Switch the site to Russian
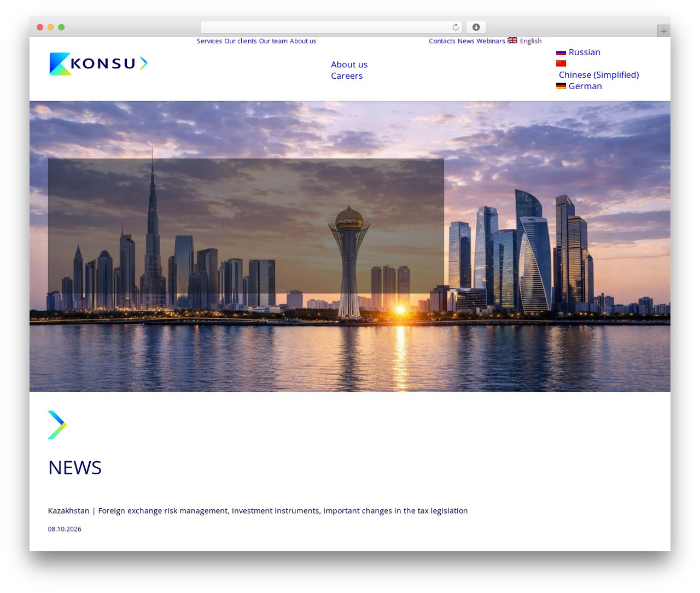 (584, 53)
